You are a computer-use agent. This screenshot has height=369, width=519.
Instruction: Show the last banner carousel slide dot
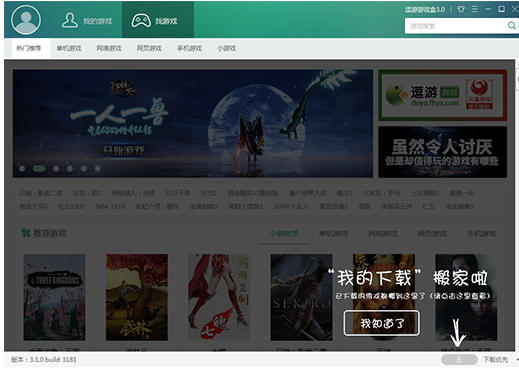coord(97,169)
